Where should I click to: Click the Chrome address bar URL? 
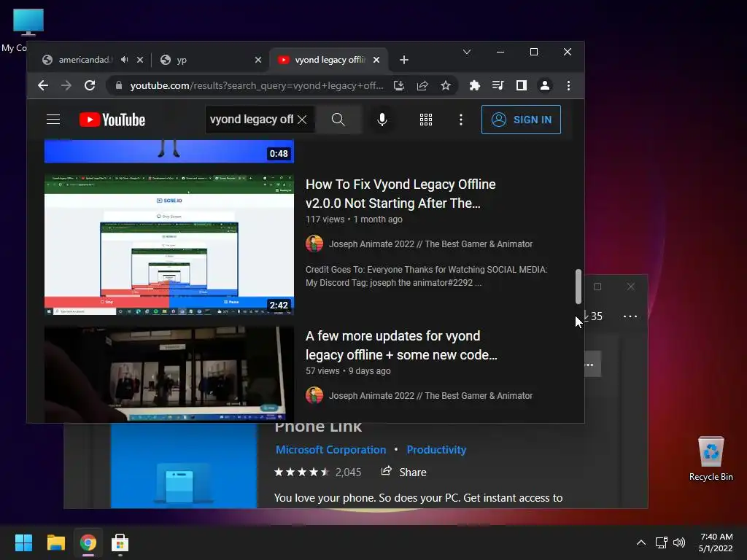point(256,85)
